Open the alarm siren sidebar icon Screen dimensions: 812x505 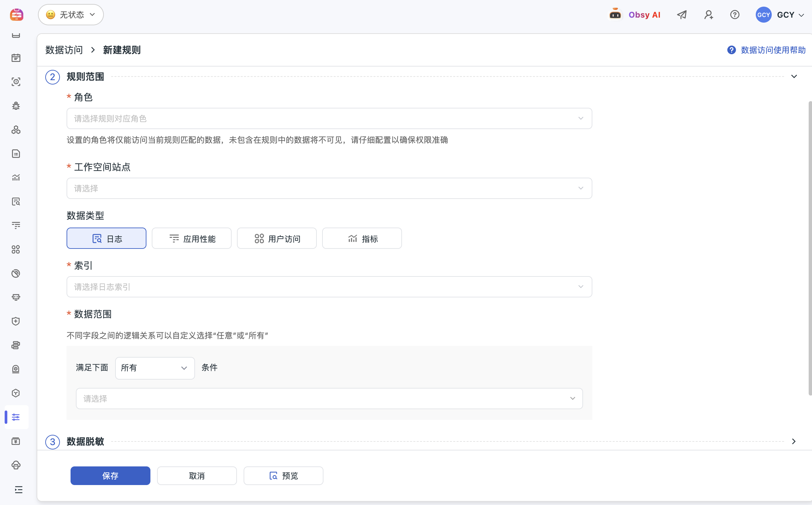click(x=16, y=369)
